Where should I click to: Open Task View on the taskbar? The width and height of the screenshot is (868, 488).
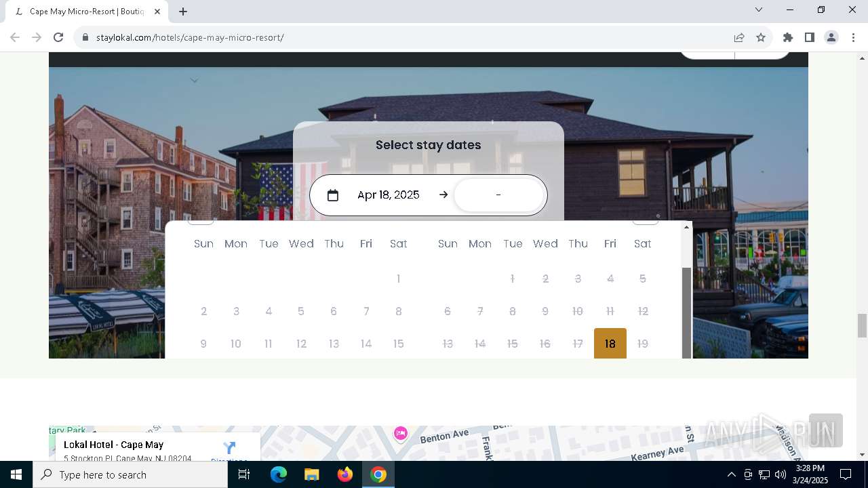(244, 474)
